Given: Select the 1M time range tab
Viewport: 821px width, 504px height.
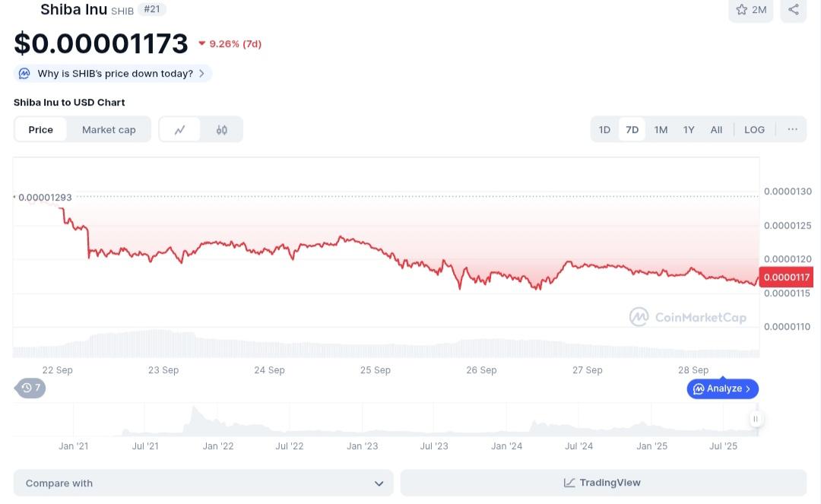Looking at the screenshot, I should click(661, 130).
